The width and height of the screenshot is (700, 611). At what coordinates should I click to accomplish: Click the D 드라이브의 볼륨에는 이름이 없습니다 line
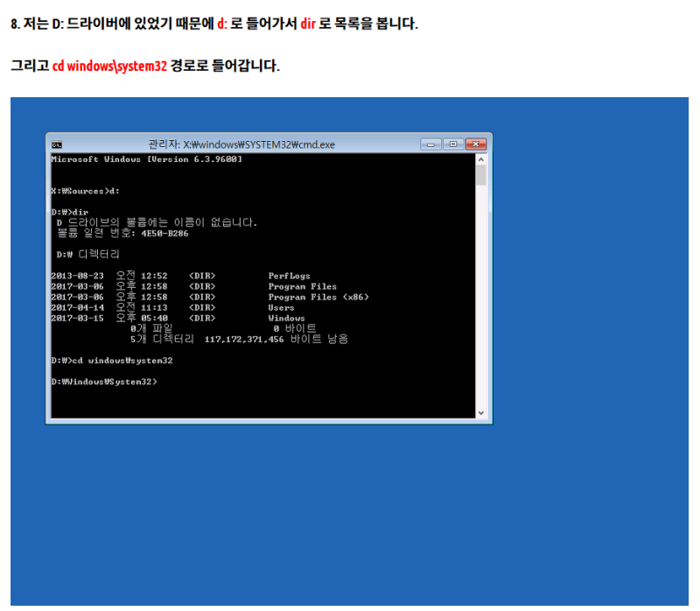pos(157,222)
